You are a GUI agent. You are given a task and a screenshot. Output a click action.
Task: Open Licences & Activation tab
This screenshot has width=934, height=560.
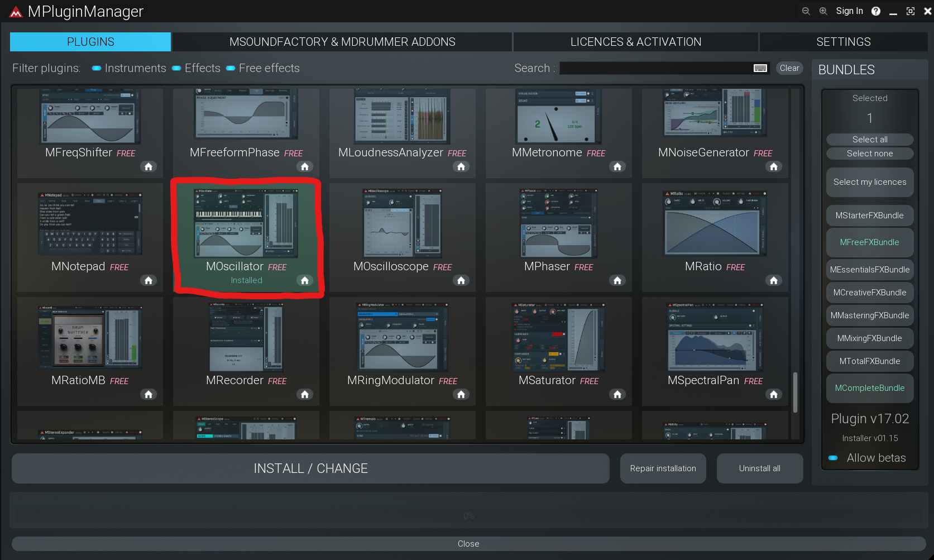point(636,42)
